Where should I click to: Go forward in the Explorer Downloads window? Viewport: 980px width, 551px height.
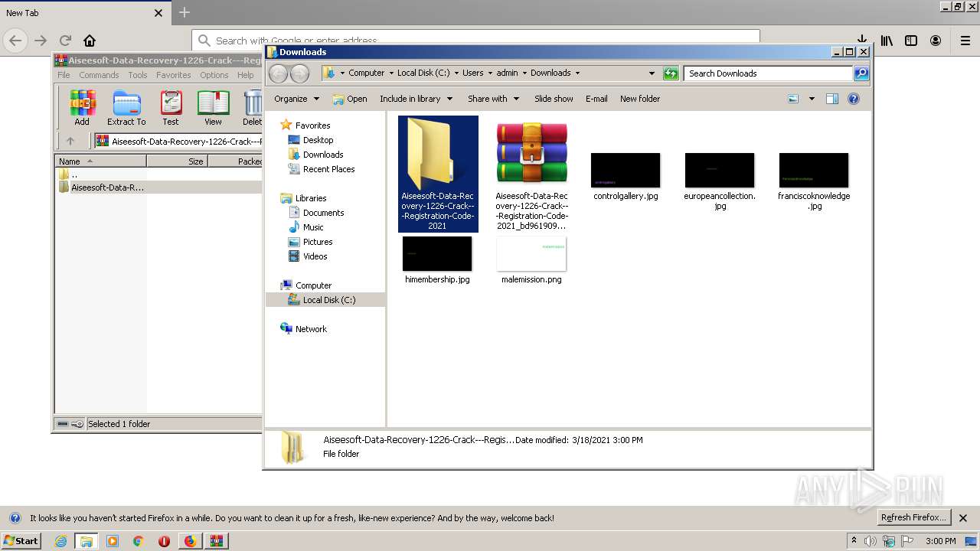[x=299, y=73]
